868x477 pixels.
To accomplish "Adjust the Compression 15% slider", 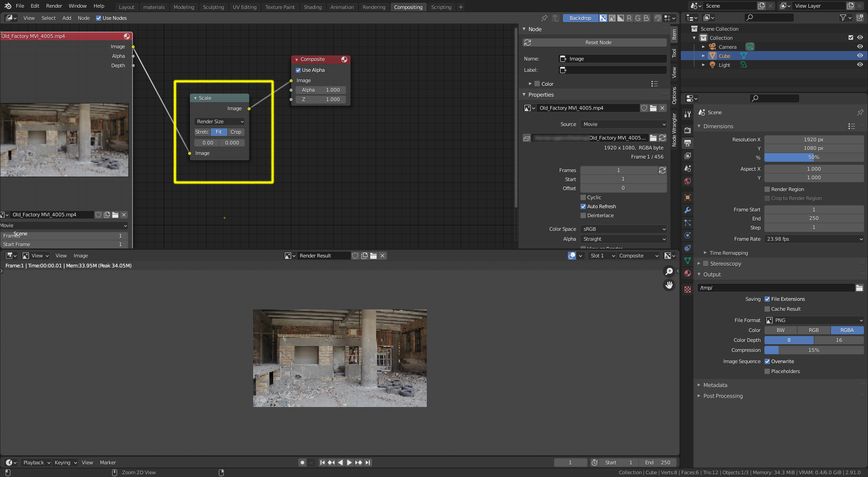I will click(814, 350).
